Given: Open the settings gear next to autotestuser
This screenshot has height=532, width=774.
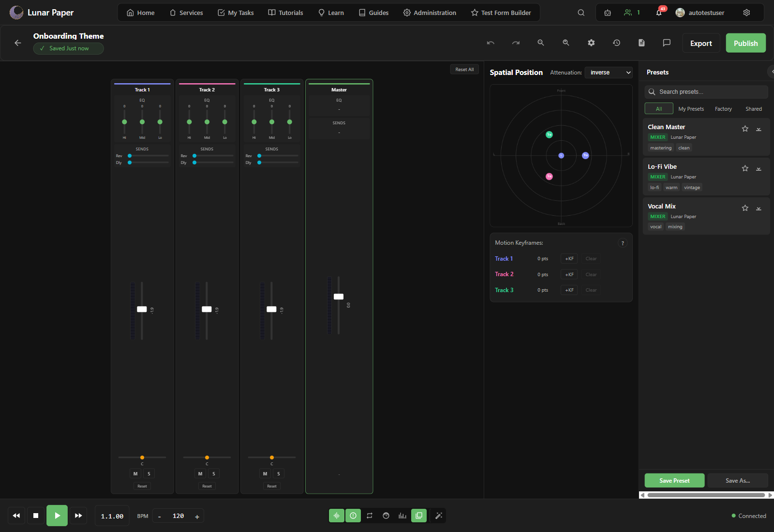Looking at the screenshot, I should 746,13.
